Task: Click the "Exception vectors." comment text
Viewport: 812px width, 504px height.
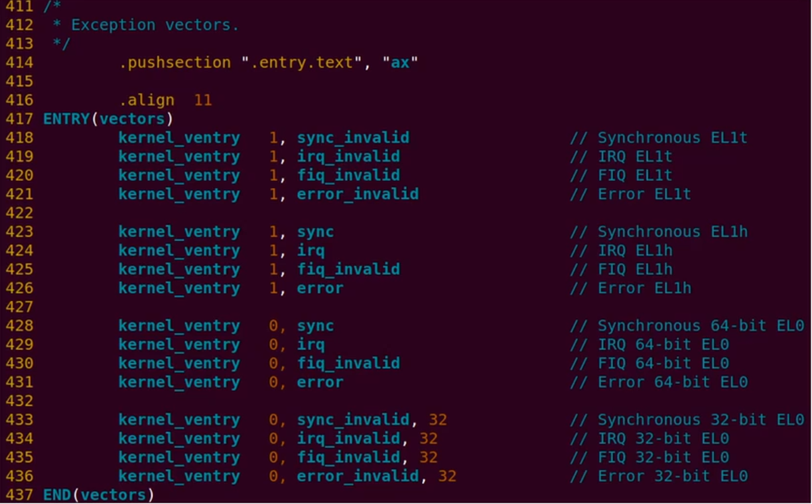Action: pyautogui.click(x=155, y=25)
